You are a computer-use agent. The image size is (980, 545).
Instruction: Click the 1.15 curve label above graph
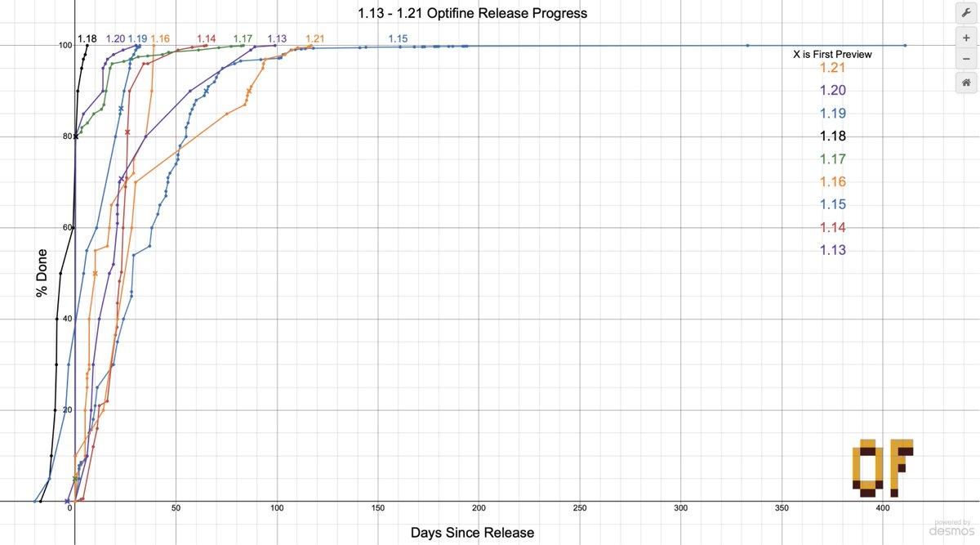point(398,38)
